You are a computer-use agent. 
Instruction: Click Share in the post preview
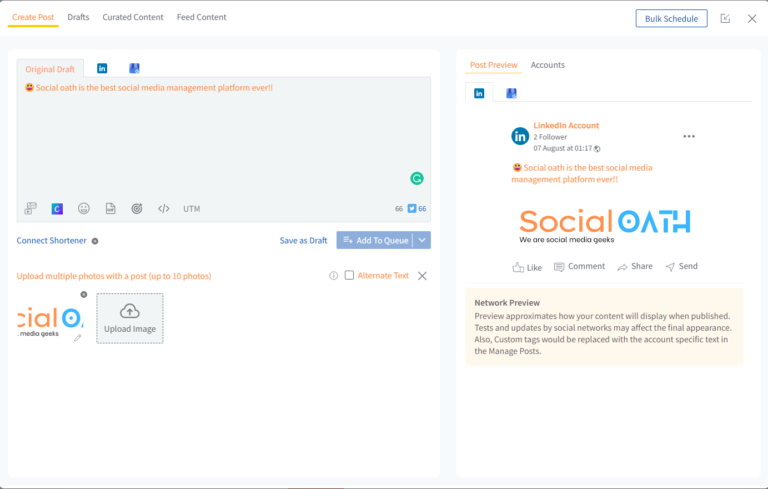tap(635, 267)
